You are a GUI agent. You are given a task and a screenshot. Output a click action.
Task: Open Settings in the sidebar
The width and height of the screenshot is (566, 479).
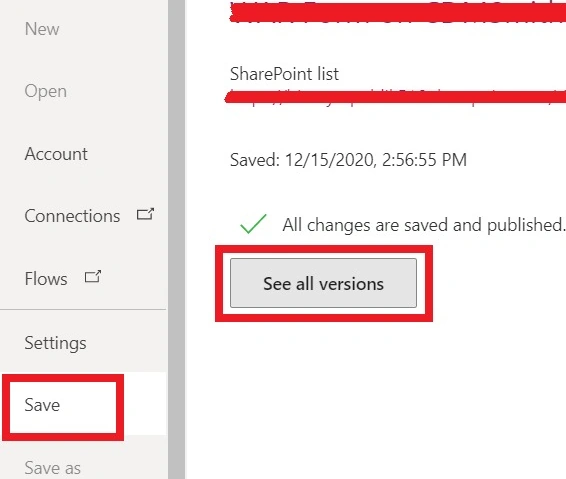tap(55, 343)
